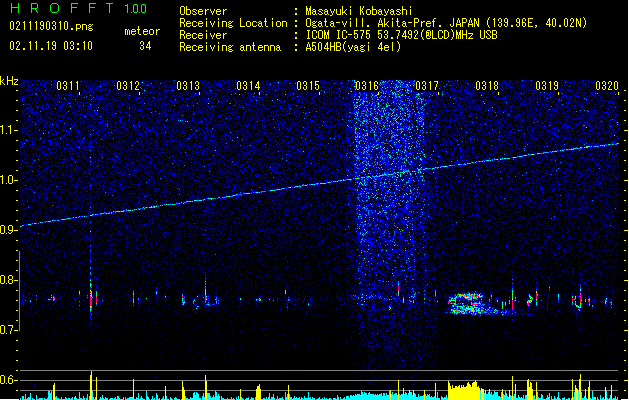Click the date stamp 02.11.19 03:10
The height and width of the screenshot is (400, 629).
(51, 46)
